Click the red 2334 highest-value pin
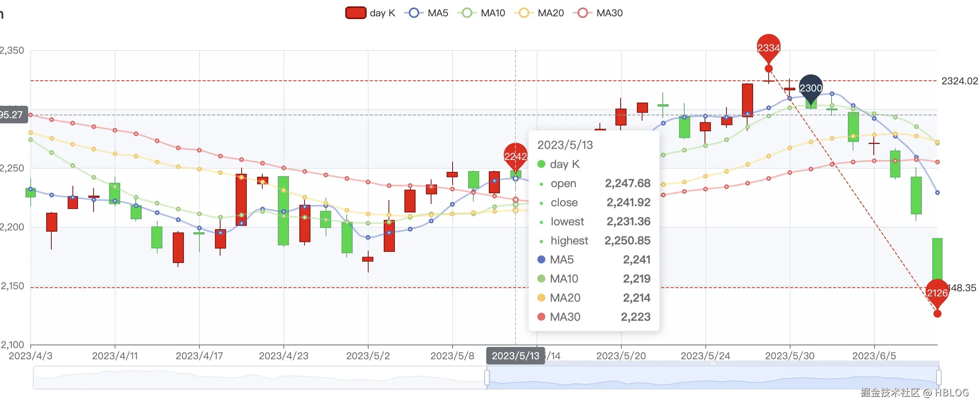 pos(768,49)
